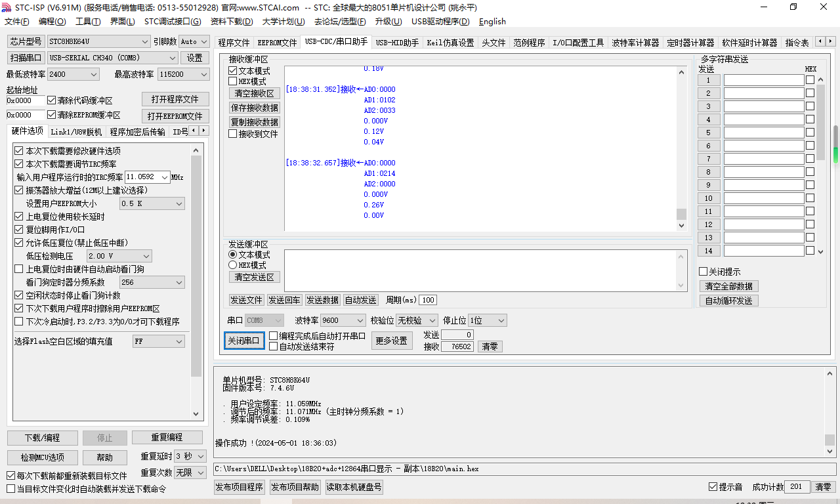Viewport: 840px width, 504px height.
Task: Click the receive buffer vertical scrollbar thumb
Action: (681, 214)
